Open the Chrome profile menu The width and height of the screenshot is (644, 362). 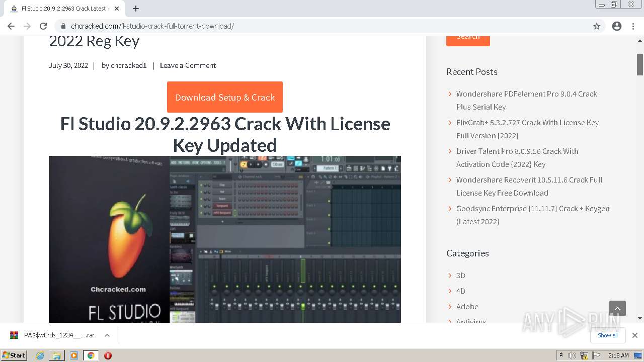pos(617,26)
